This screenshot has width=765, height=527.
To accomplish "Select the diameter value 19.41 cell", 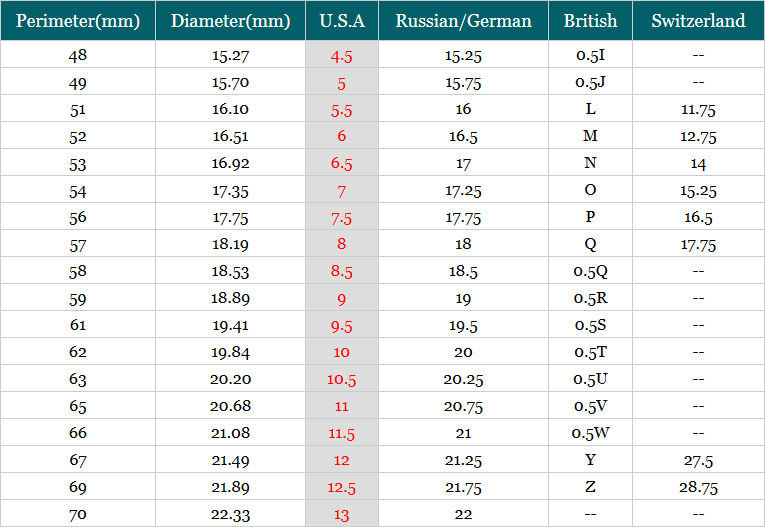I will tap(230, 325).
